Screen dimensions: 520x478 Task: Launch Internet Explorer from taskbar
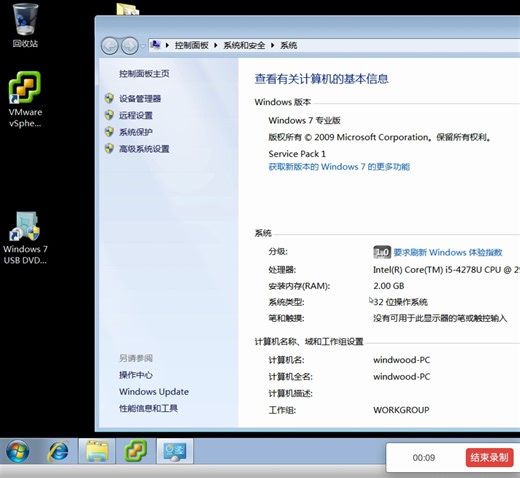point(58,451)
